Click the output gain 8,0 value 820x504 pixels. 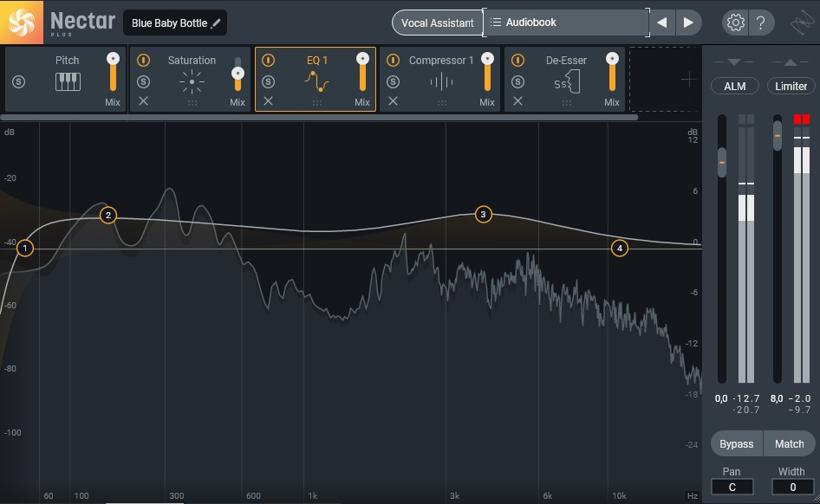(777, 398)
